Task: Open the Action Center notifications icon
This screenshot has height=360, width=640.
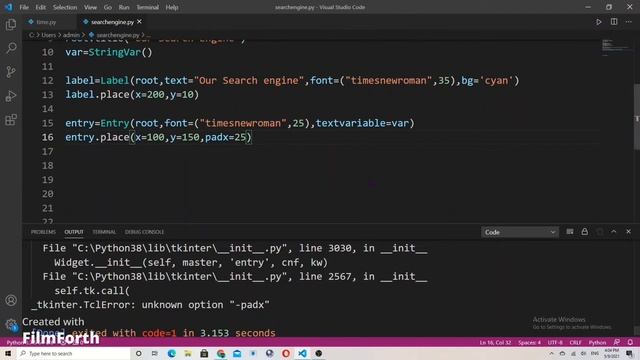Action: click(630, 353)
